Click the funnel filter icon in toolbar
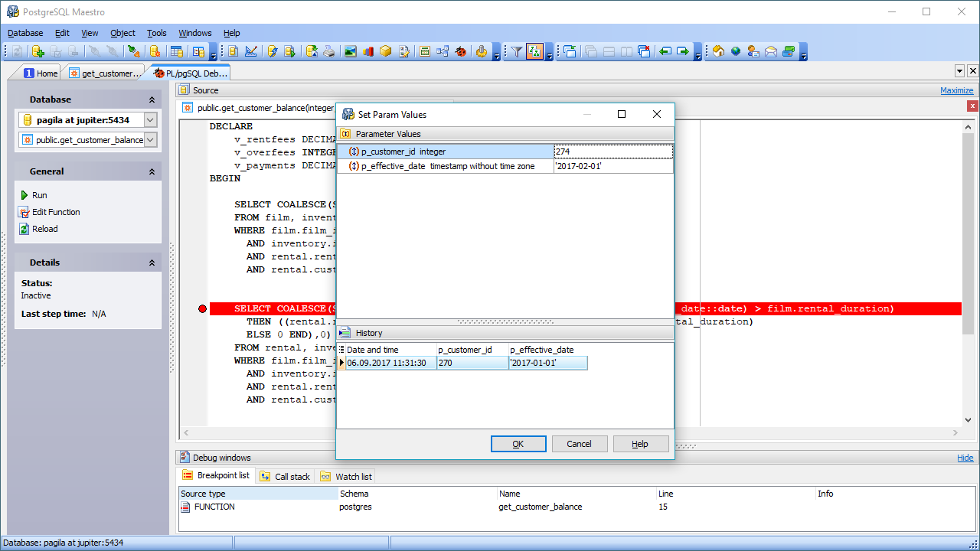The image size is (980, 551). (x=517, y=51)
